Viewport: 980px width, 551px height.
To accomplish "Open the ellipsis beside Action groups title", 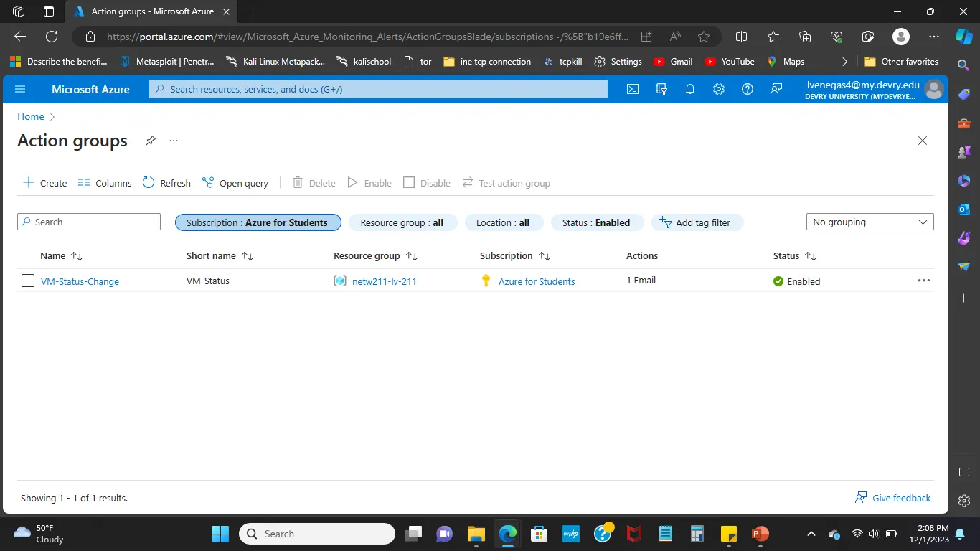I will [174, 141].
